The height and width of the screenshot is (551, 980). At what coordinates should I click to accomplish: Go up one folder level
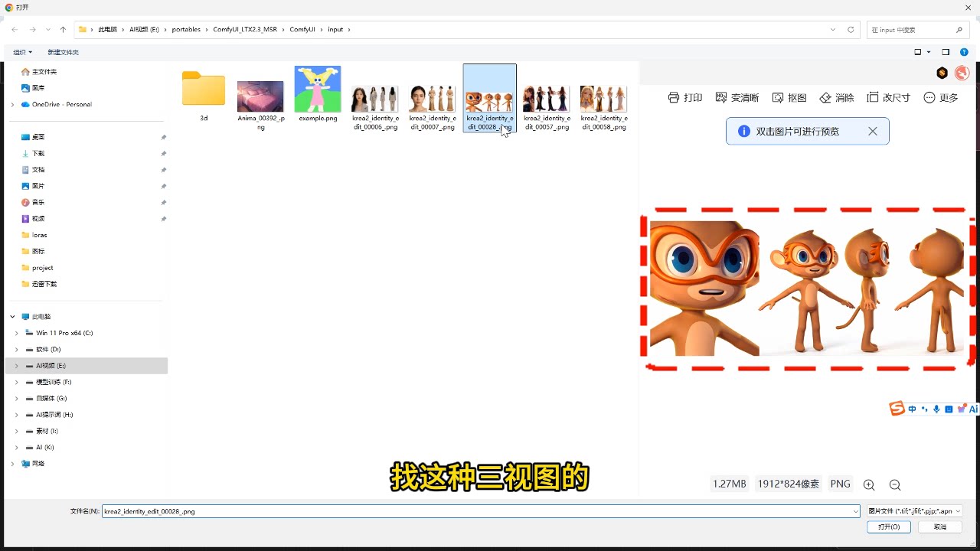pyautogui.click(x=63, y=30)
